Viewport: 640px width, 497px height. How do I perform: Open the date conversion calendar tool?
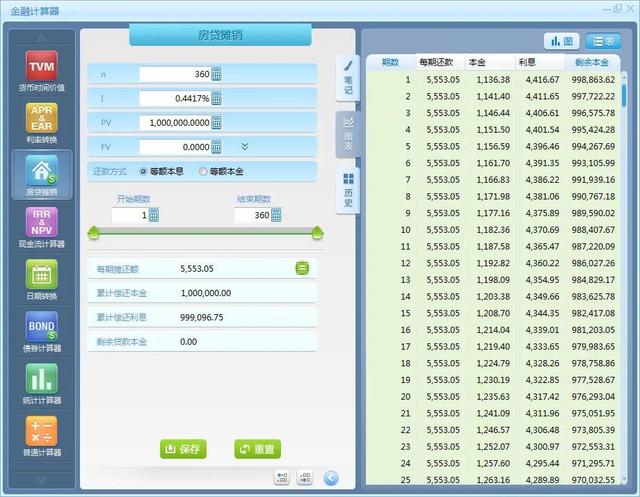tap(42, 274)
